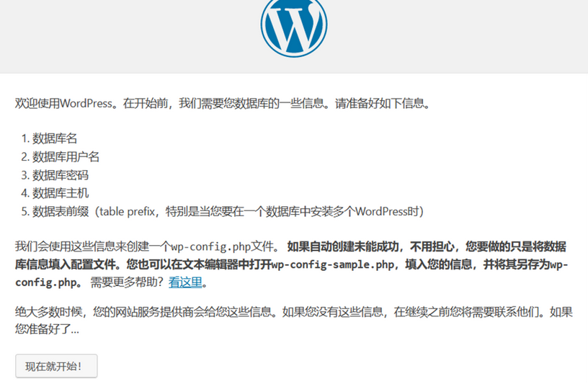This screenshot has width=588, height=392.
Task: Click the wp-config-sample.php filename text
Action: 333,265
